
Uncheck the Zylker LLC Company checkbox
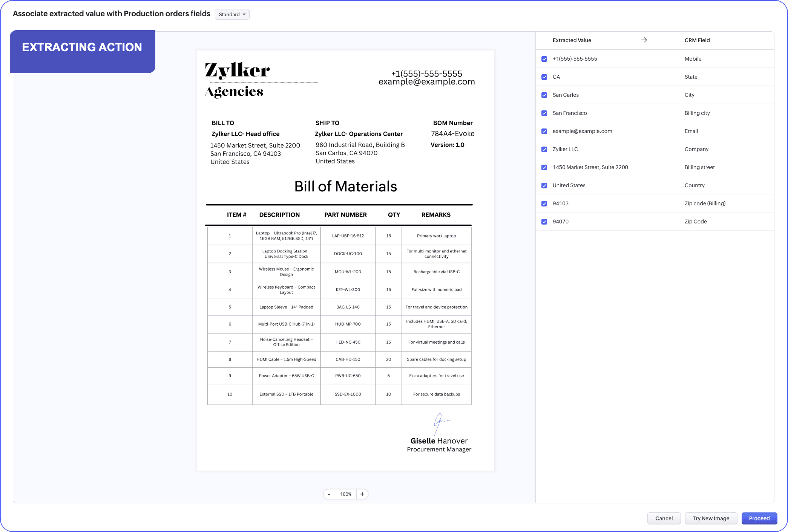pyautogui.click(x=544, y=149)
